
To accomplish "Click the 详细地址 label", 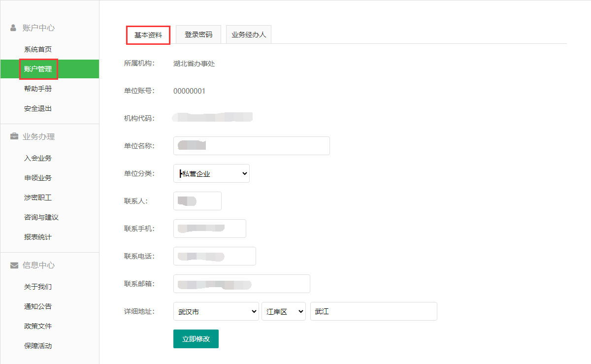I will tap(139, 311).
